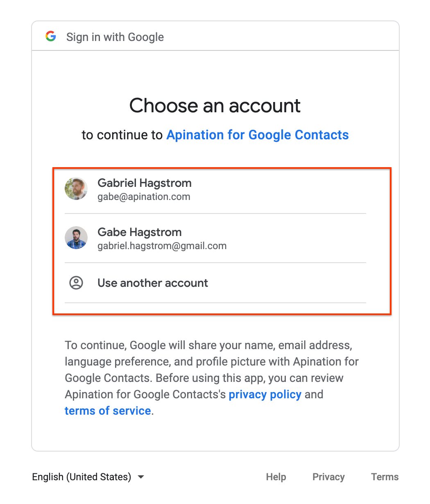The width and height of the screenshot is (430, 504).
Task: Open the Terms footer link
Action: (x=385, y=477)
